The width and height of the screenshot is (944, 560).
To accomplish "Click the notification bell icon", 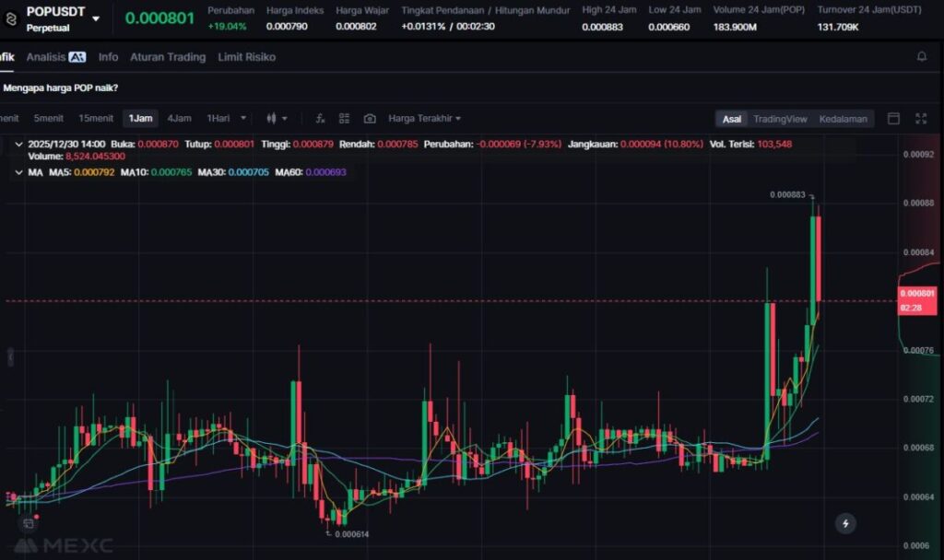I will point(921,57).
